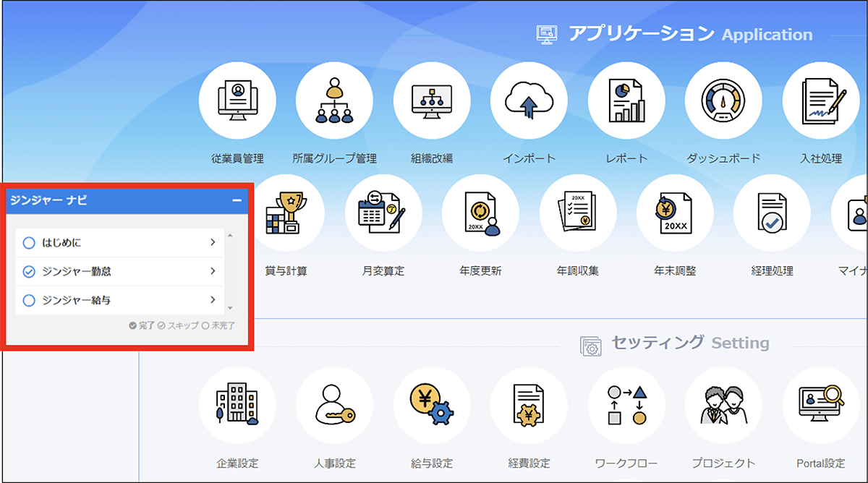Expand the ジンジャー給与 row chevron
868x483 pixels.
pyautogui.click(x=213, y=299)
